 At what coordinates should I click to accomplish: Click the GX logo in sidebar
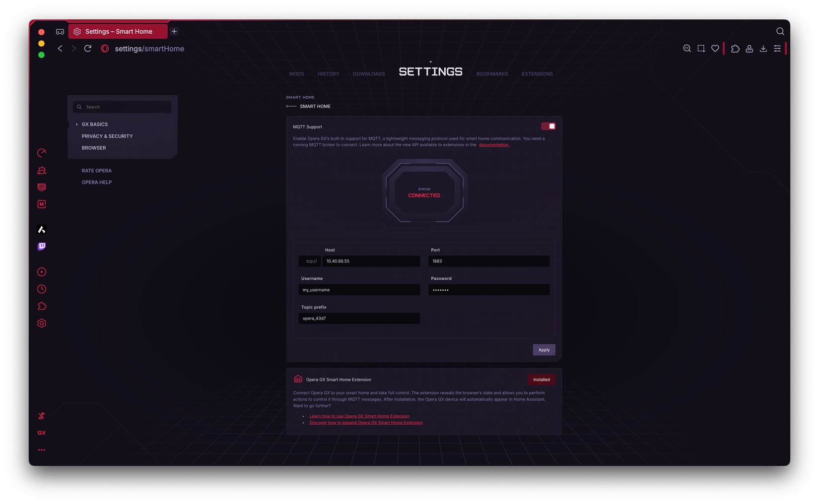42,433
